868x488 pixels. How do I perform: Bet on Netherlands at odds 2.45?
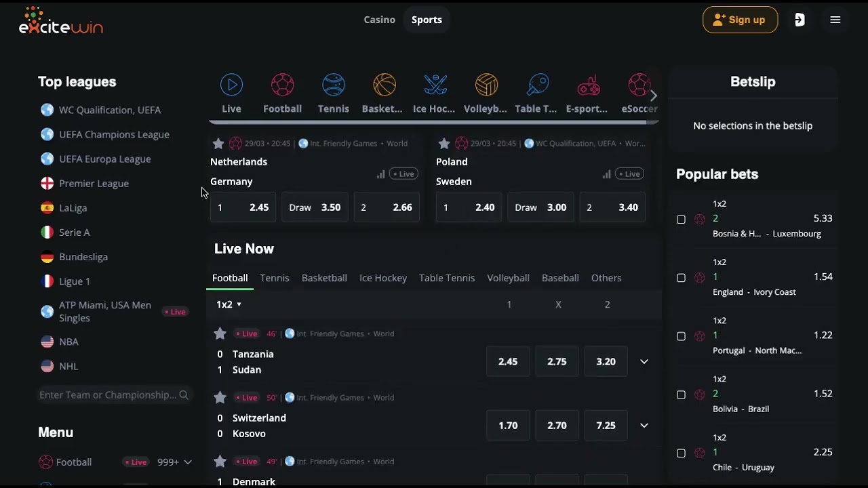(x=243, y=207)
